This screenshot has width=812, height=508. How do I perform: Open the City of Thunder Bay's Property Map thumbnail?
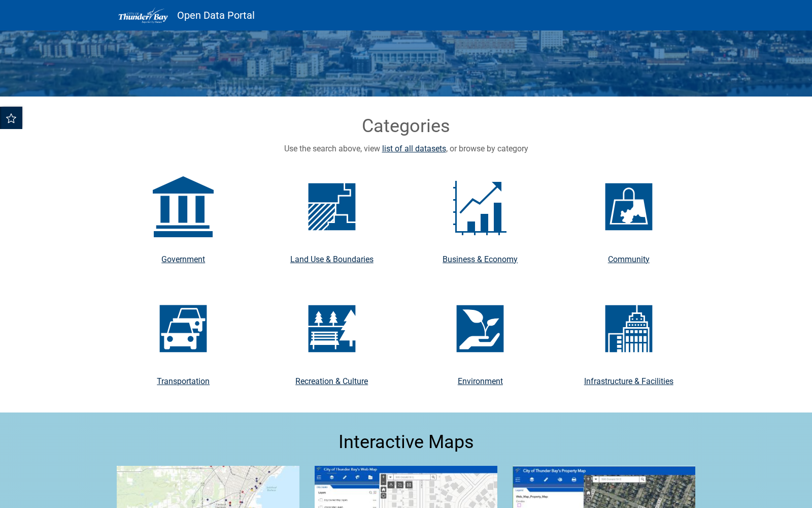[x=604, y=487]
